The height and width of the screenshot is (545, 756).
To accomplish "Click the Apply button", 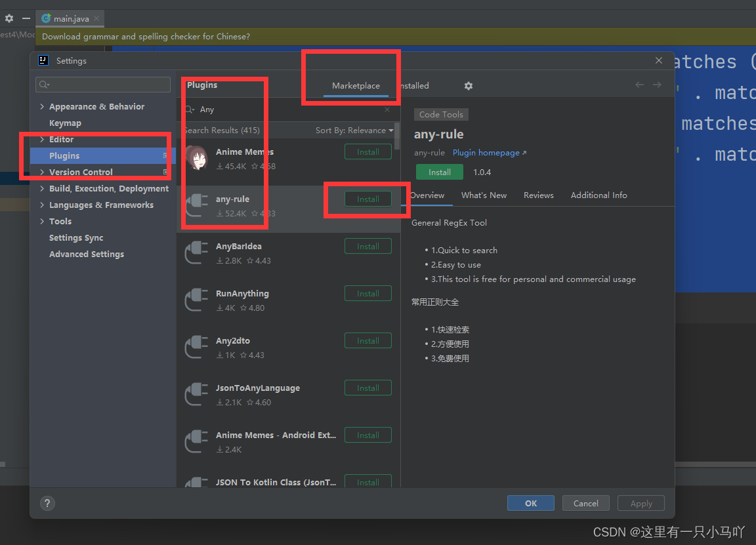I will [x=640, y=503].
